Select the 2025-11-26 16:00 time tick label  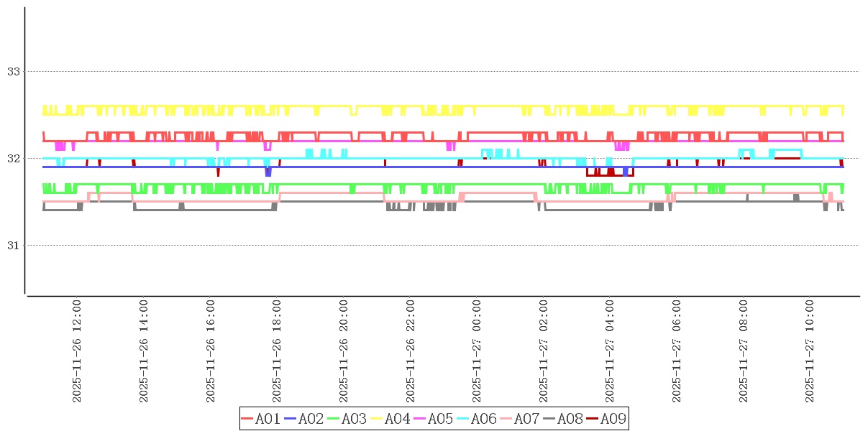tap(210, 351)
